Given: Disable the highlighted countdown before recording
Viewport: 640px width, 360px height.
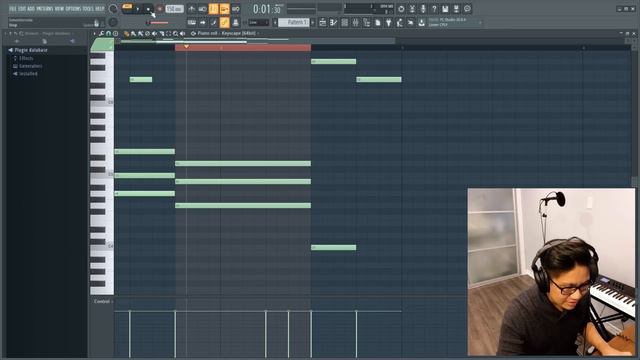Looking at the screenshot, I should 213,9.
